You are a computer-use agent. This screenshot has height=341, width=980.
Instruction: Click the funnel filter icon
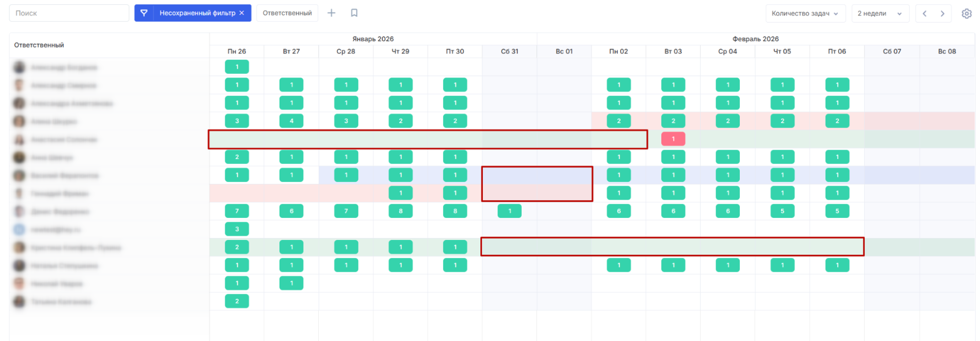[x=144, y=13]
